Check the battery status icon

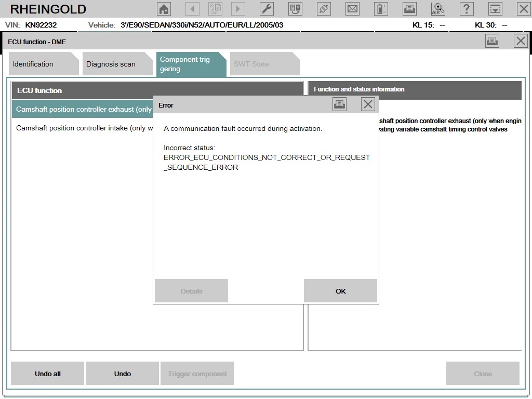pyautogui.click(x=381, y=9)
